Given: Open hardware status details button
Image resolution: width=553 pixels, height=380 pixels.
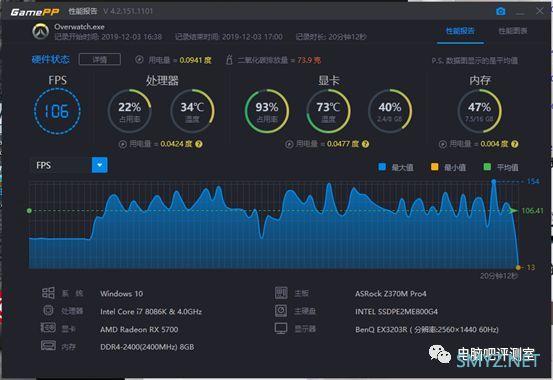Looking at the screenshot, I should click(x=100, y=60).
